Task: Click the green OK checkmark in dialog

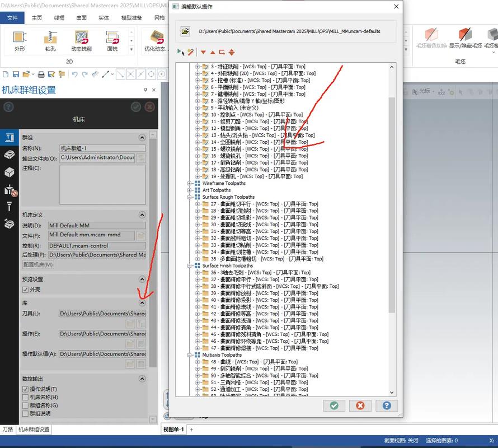Action: point(334,405)
